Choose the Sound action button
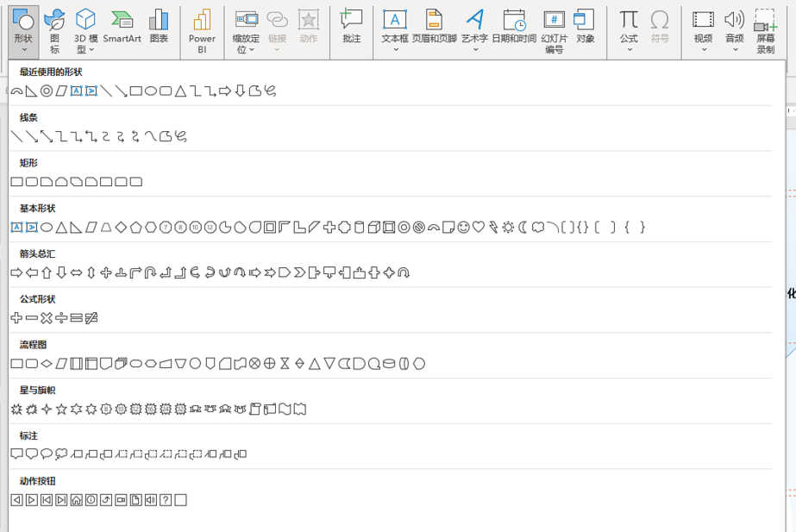 151,500
